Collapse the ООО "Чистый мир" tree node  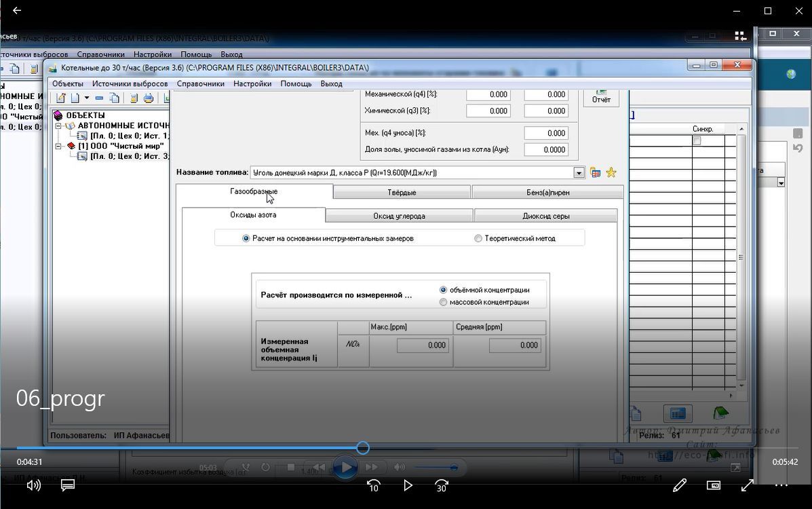click(59, 146)
